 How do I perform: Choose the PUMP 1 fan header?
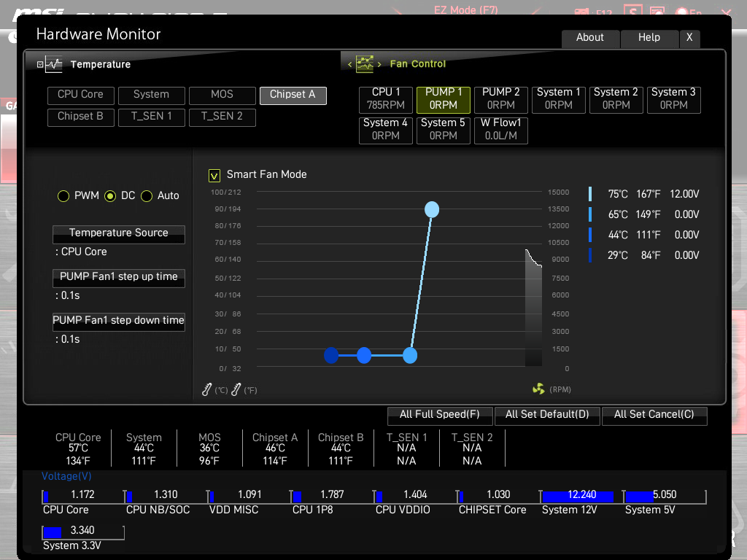click(444, 99)
